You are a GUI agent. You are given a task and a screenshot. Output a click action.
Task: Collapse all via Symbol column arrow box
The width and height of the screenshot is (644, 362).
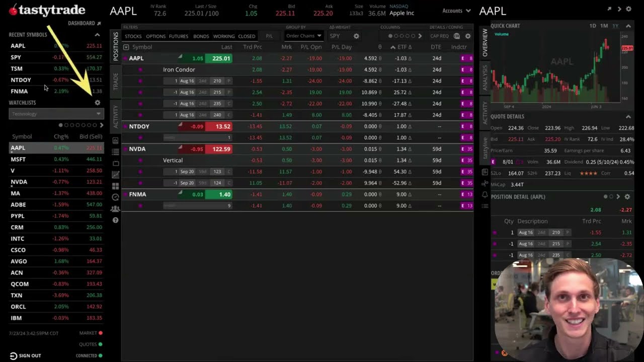(x=126, y=47)
